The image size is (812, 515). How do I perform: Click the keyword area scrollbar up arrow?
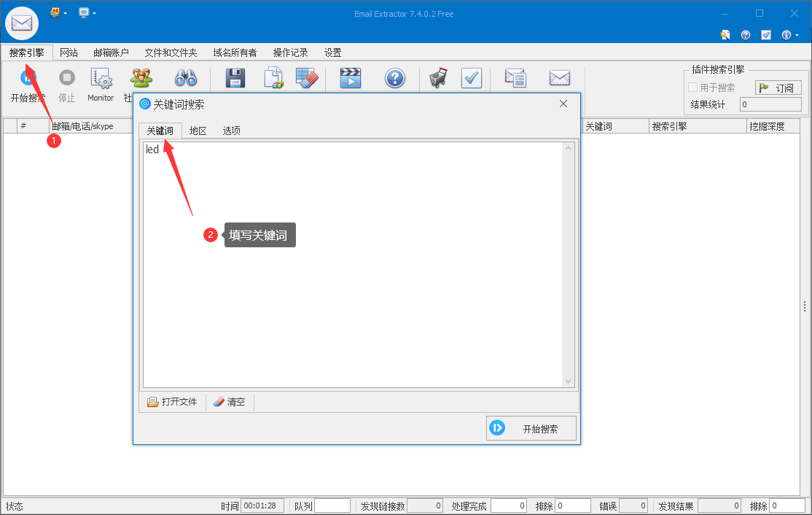click(568, 148)
